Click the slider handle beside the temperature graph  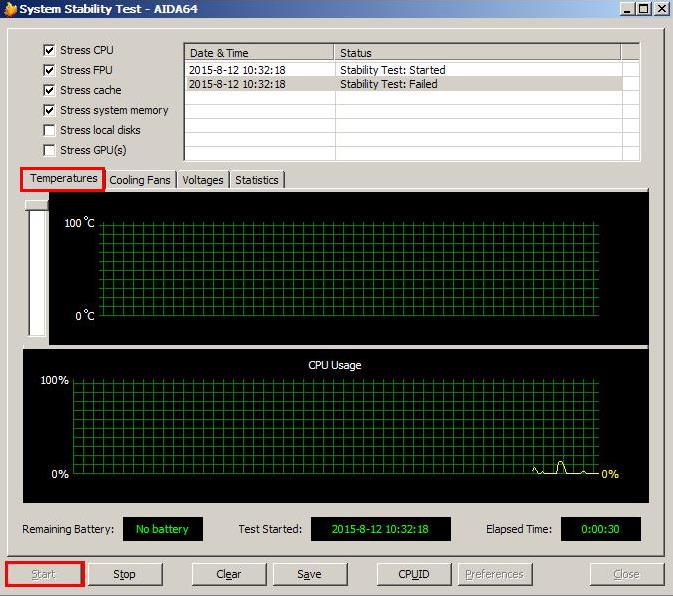pyautogui.click(x=36, y=205)
